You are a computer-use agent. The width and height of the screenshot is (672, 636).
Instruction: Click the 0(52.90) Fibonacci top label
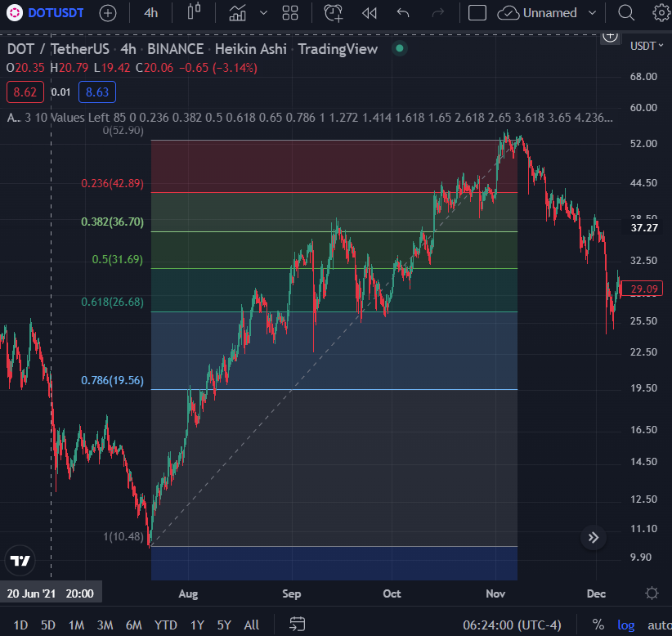tap(123, 130)
